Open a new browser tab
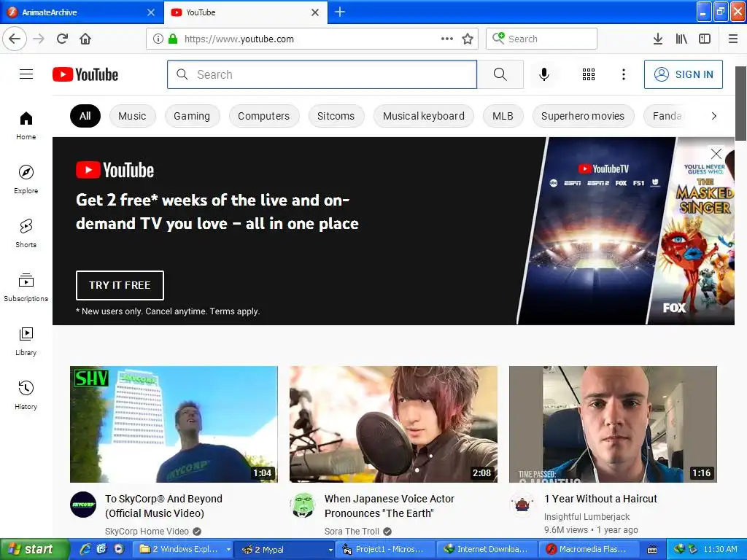Viewport: 747px width, 560px height. pyautogui.click(x=340, y=12)
